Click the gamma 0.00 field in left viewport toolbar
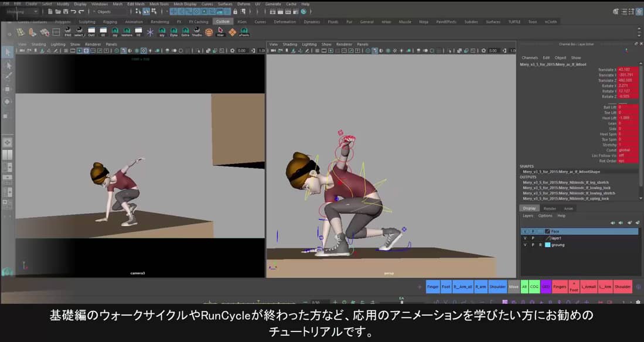Viewport: 644px width, 342px height. point(242,50)
